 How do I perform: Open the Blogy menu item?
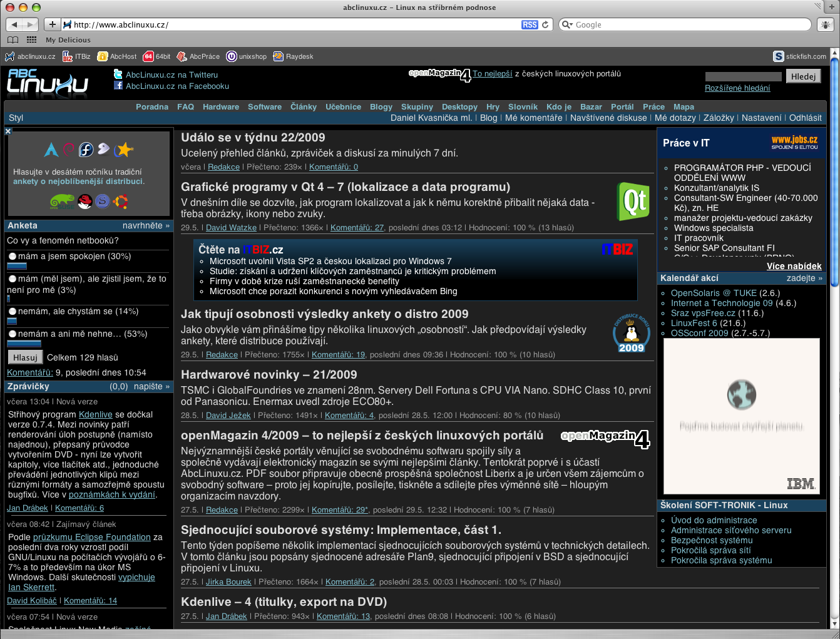[x=381, y=107]
